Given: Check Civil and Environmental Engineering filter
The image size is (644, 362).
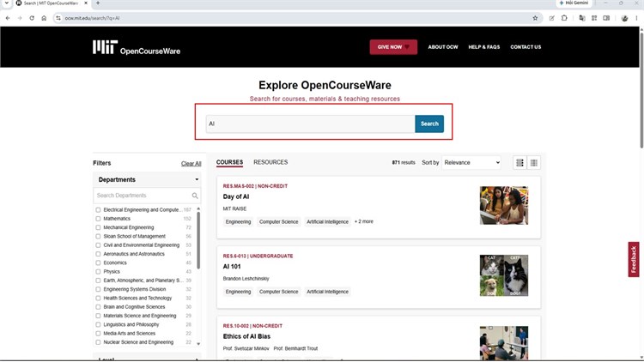Looking at the screenshot, I should [x=98, y=245].
